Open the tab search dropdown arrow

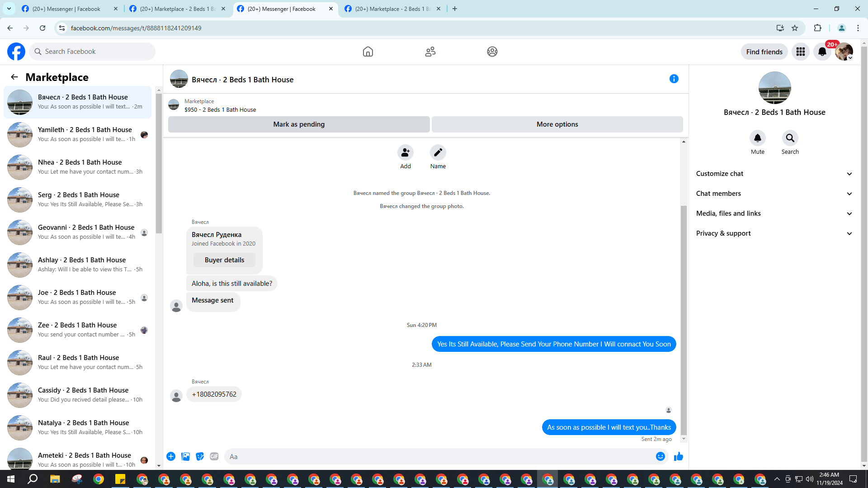click(x=9, y=9)
